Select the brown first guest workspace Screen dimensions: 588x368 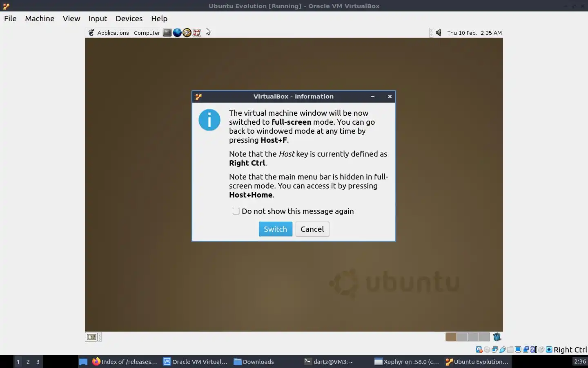pos(451,337)
